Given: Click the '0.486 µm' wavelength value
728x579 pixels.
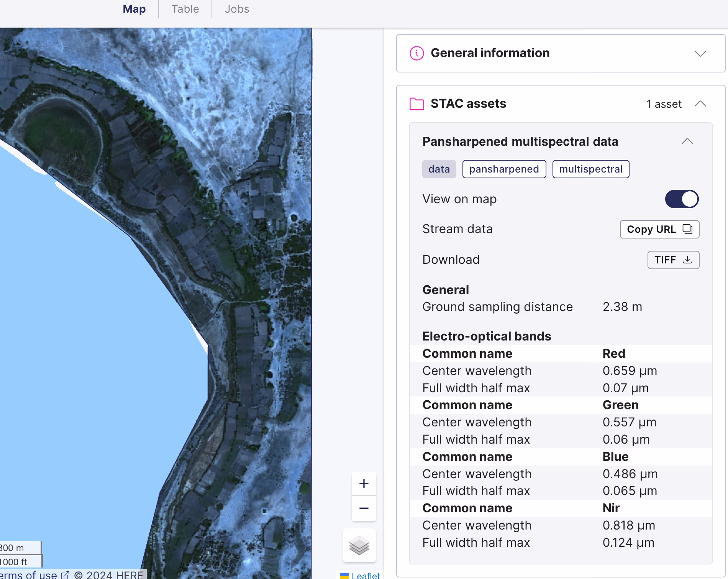Looking at the screenshot, I should coord(630,474).
